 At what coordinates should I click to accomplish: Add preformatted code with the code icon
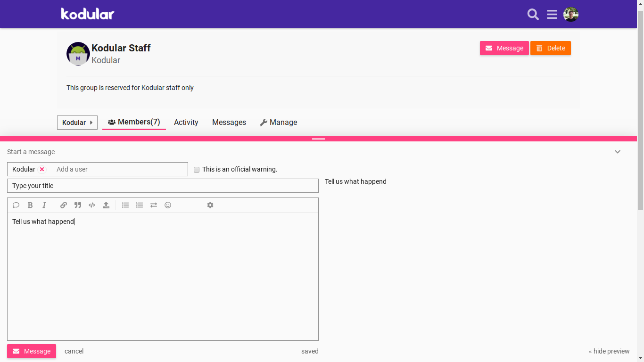click(x=92, y=205)
